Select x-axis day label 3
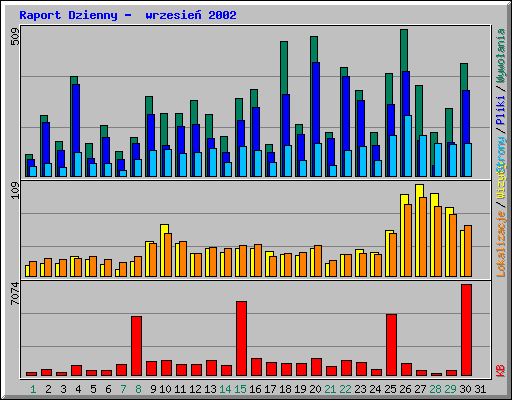Screen dimensions: 512x400 pyautogui.click(x=63, y=389)
